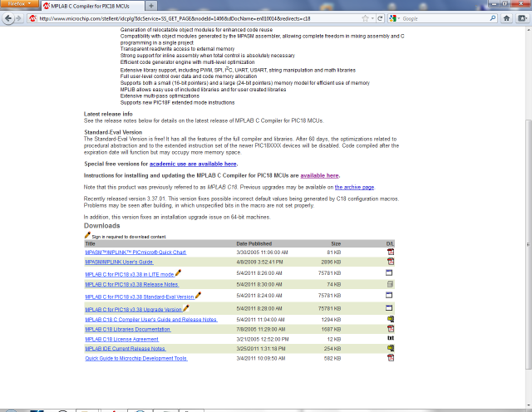
Task: Click the search magnifier icon
Action: pyautogui.click(x=493, y=18)
